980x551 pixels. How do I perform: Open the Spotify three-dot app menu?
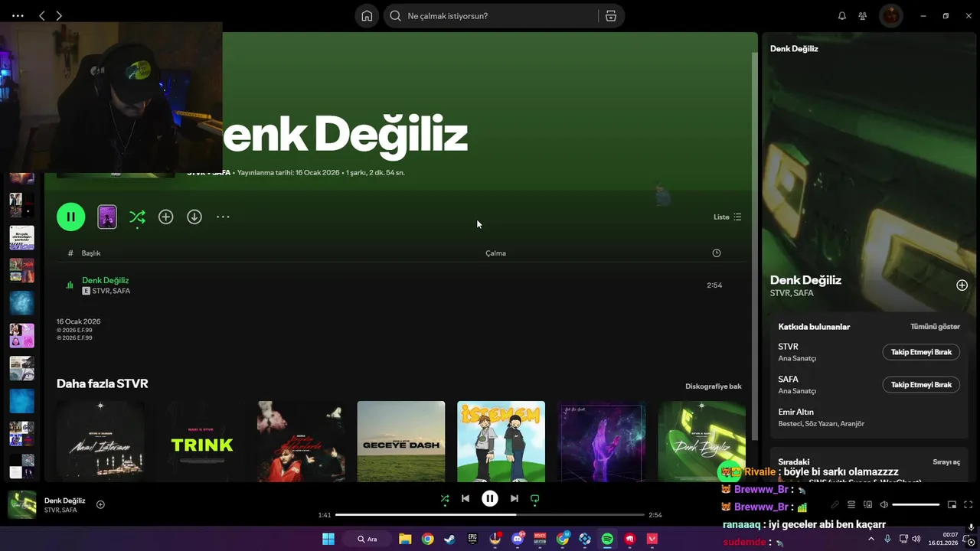pos(18,15)
